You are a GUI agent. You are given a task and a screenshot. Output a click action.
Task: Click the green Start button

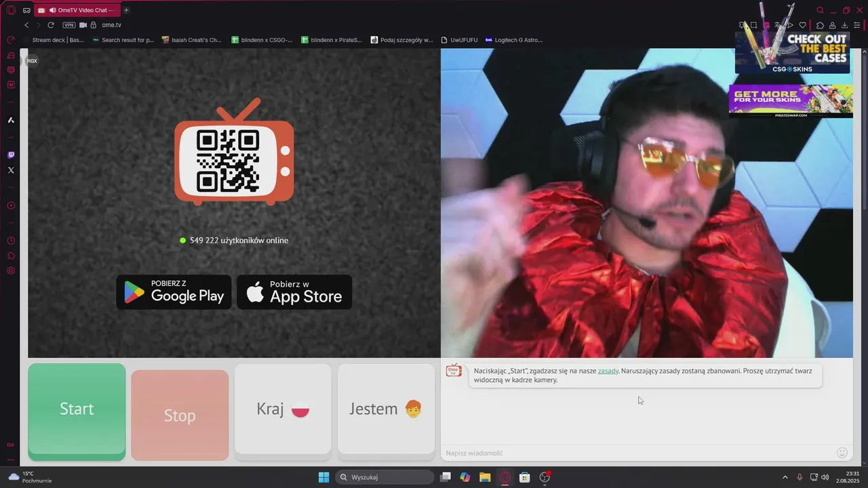77,411
